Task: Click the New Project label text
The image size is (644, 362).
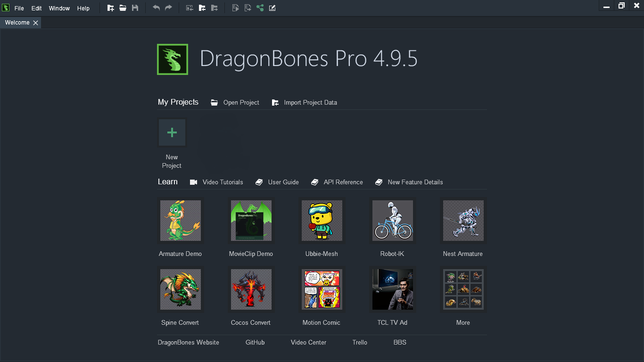Action: pyautogui.click(x=172, y=161)
